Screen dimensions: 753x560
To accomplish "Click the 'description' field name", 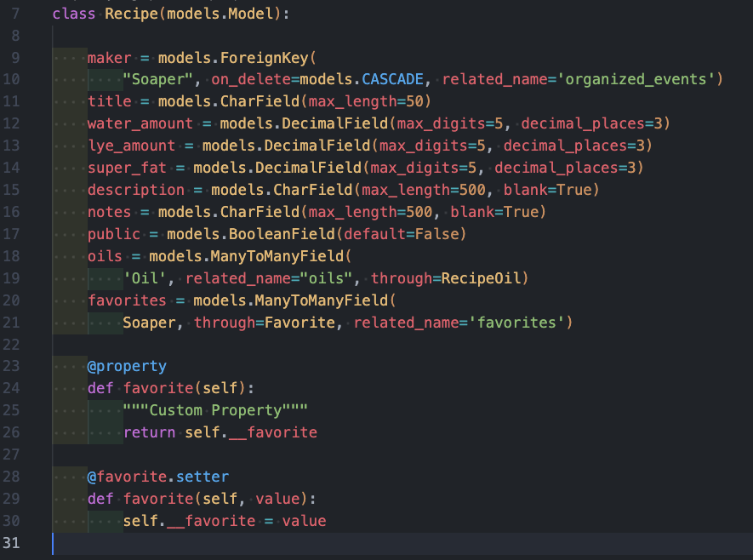I will [135, 190].
